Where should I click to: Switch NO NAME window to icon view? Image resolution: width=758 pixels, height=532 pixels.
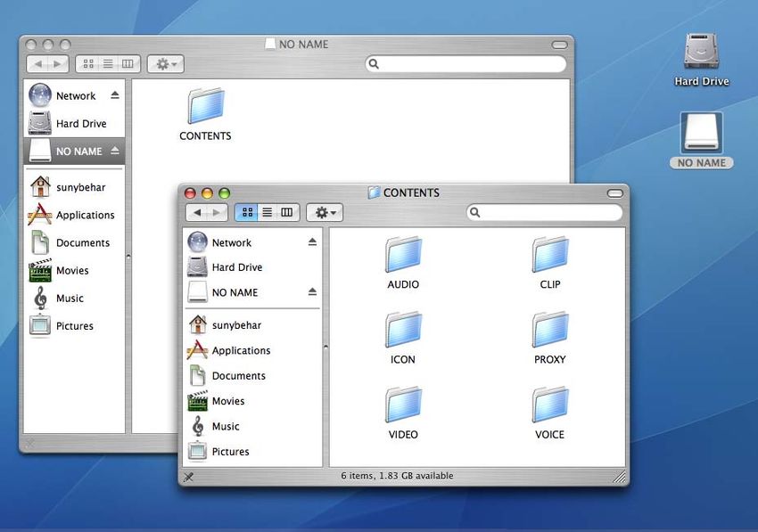click(x=88, y=64)
